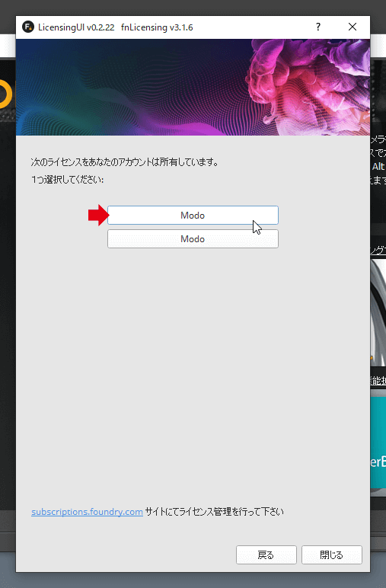Click the background thumbnail beside the dialog
The image size is (386, 588).
378,312
